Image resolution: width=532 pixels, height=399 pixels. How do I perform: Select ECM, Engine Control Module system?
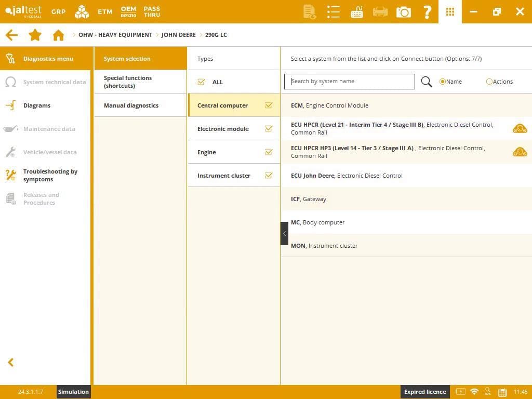click(329, 105)
